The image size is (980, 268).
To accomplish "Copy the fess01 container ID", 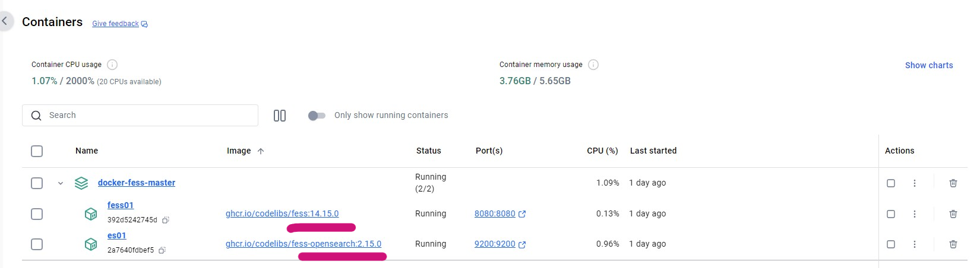I will pos(166,220).
